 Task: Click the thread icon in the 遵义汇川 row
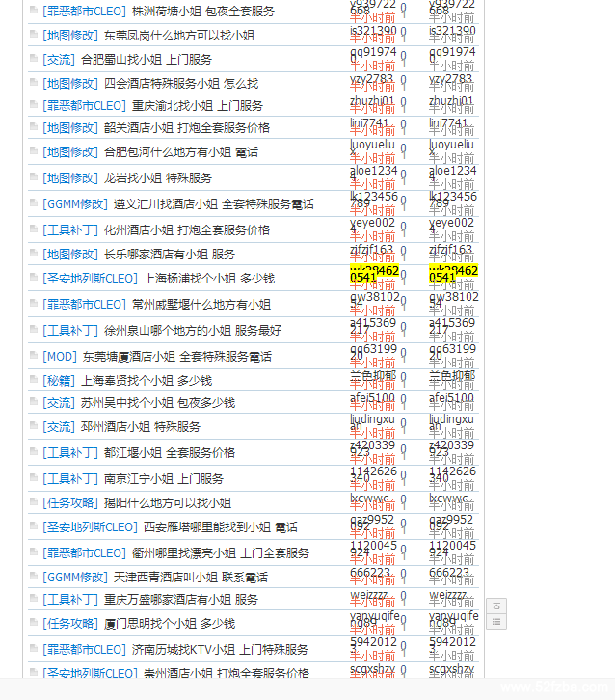pyautogui.click(x=33, y=202)
